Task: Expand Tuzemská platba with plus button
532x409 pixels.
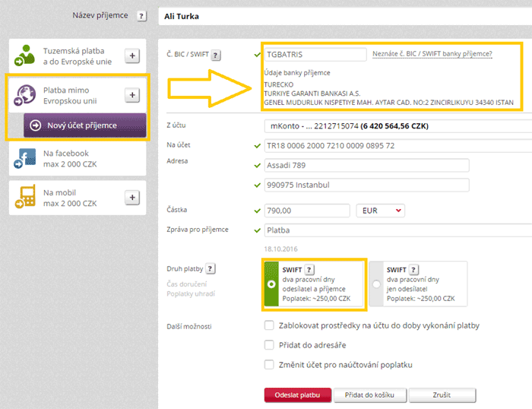Action: [x=132, y=55]
